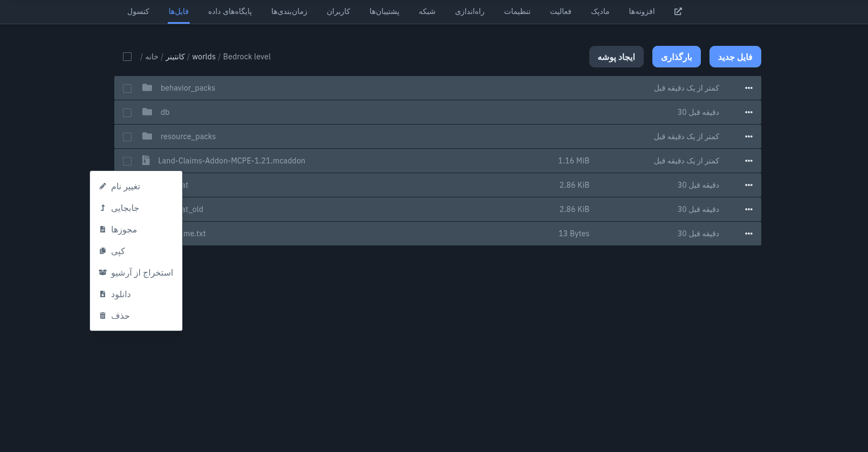The image size is (868, 452).
Task: Open the three-dot menu for behavior_packs
Action: [749, 88]
